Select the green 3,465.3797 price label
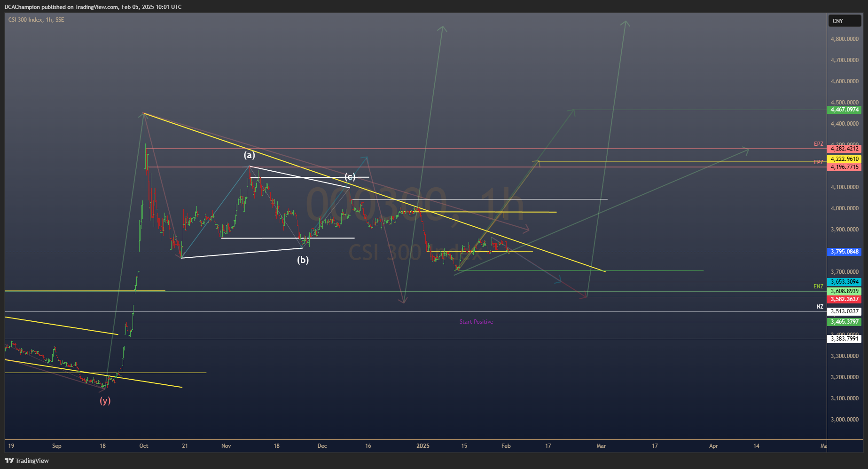The width and height of the screenshot is (868, 469). tap(845, 322)
